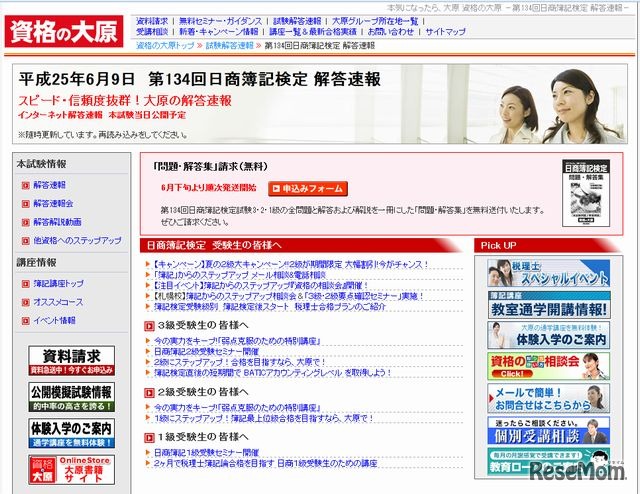The image size is (640, 494).
Task: Click the red icon beside イベント情報
Action: click(x=26, y=321)
